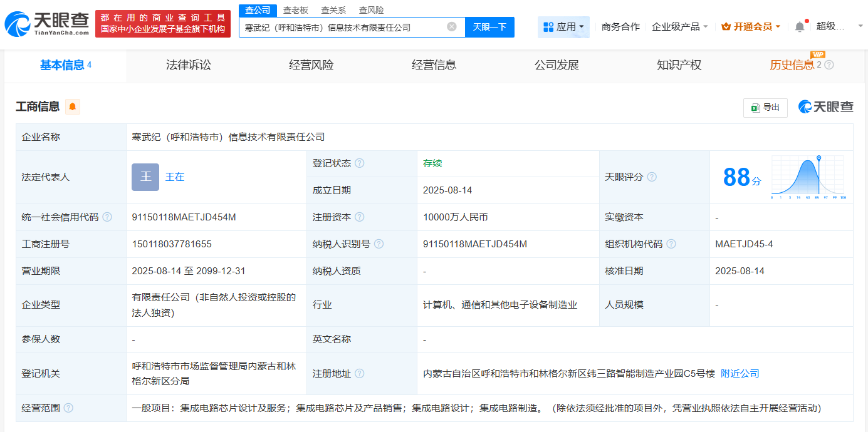The image size is (868, 432).
Task: Click the legal representative avatar thumbnail
Action: (145, 177)
